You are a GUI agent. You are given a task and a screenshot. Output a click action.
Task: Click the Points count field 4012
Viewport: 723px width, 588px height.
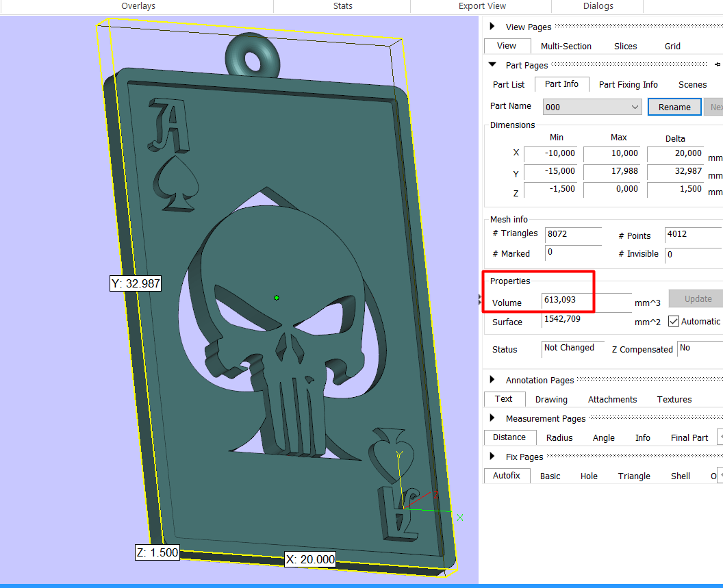click(x=693, y=234)
